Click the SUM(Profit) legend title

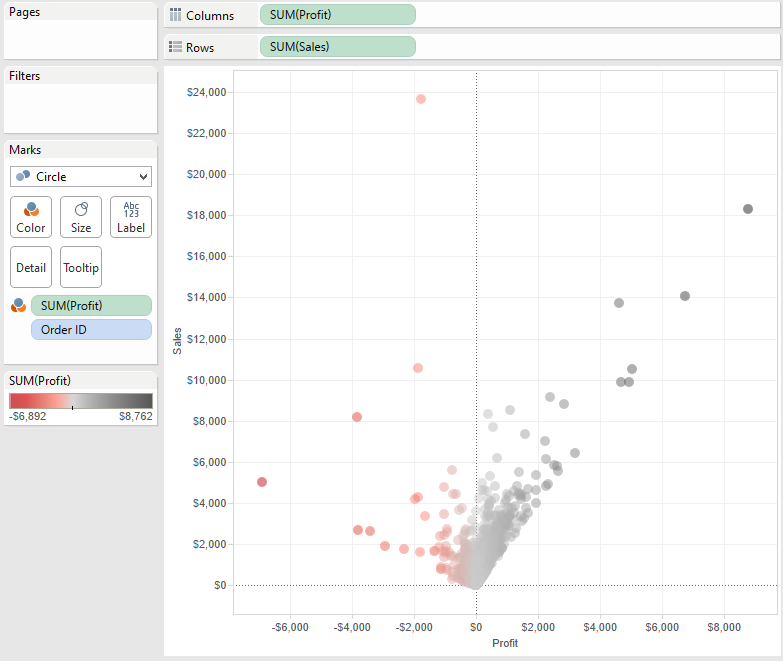point(40,381)
